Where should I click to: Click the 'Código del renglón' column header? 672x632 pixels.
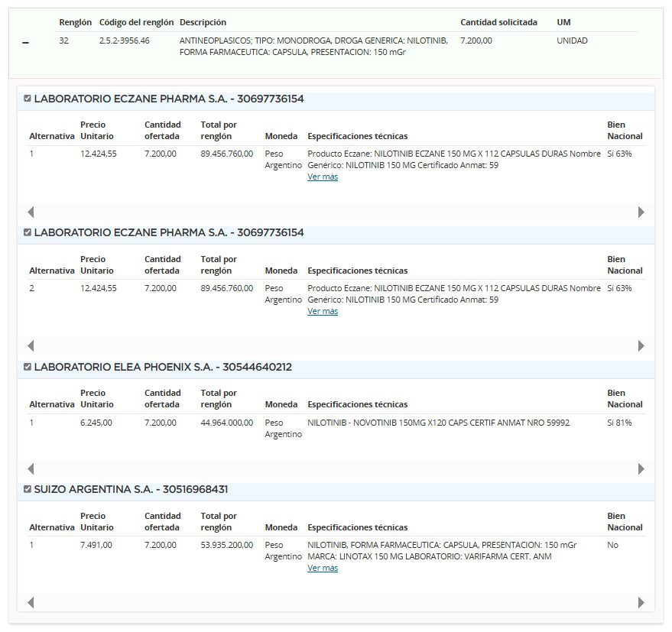(136, 22)
